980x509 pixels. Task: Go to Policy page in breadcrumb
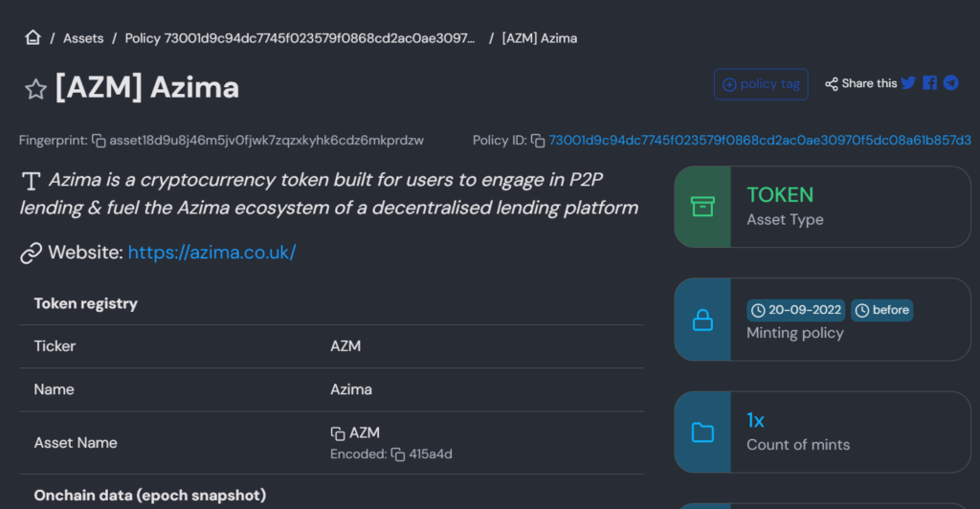tap(300, 38)
